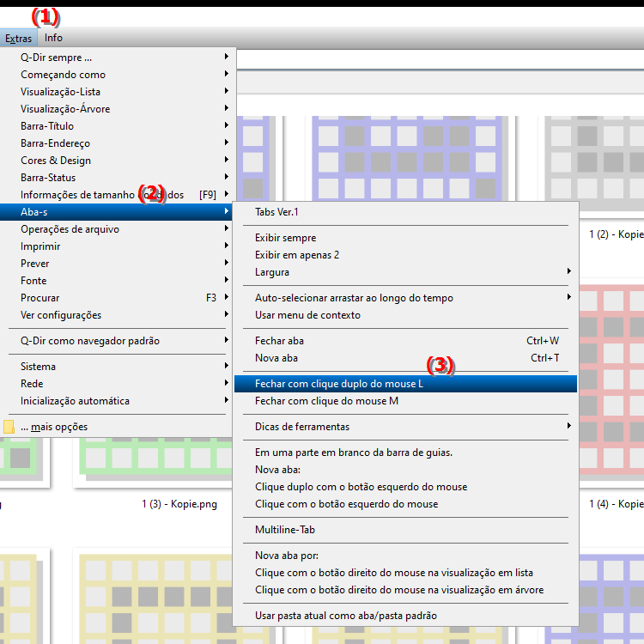Expand the Barra-Status submenu
The width and height of the screenshot is (644, 644).
click(x=117, y=178)
